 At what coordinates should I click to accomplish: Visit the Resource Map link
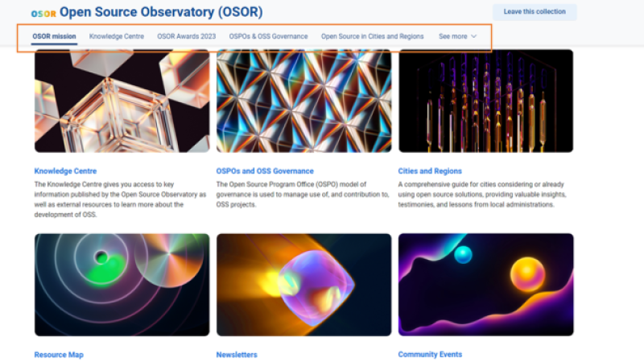click(x=59, y=355)
